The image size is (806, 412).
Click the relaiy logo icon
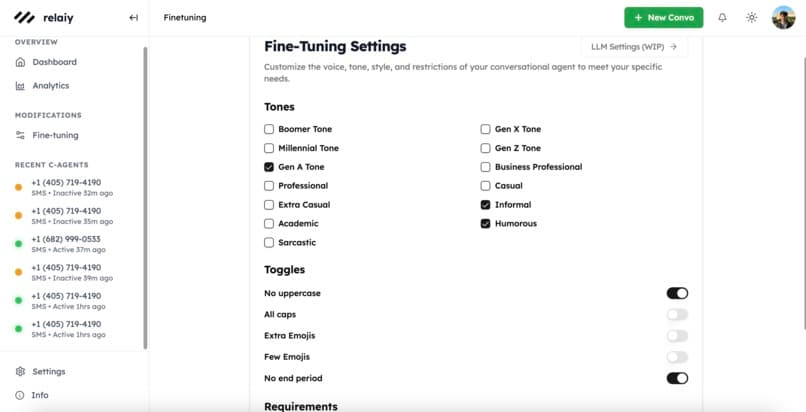[x=24, y=17]
